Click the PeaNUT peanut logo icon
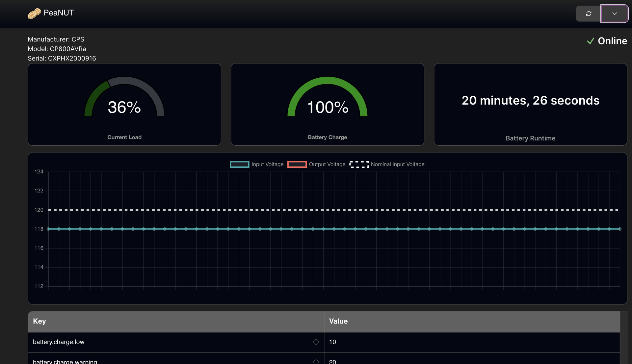This screenshot has height=364, width=632. (x=34, y=13)
